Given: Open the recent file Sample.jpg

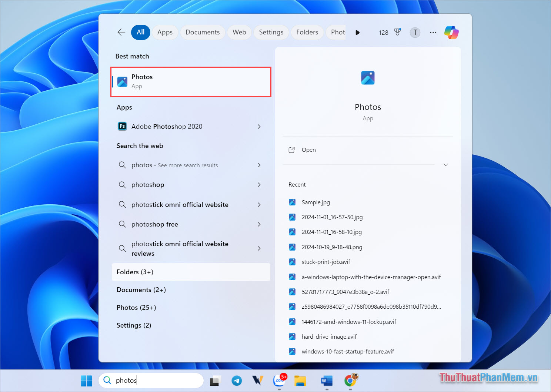Looking at the screenshot, I should (315, 202).
